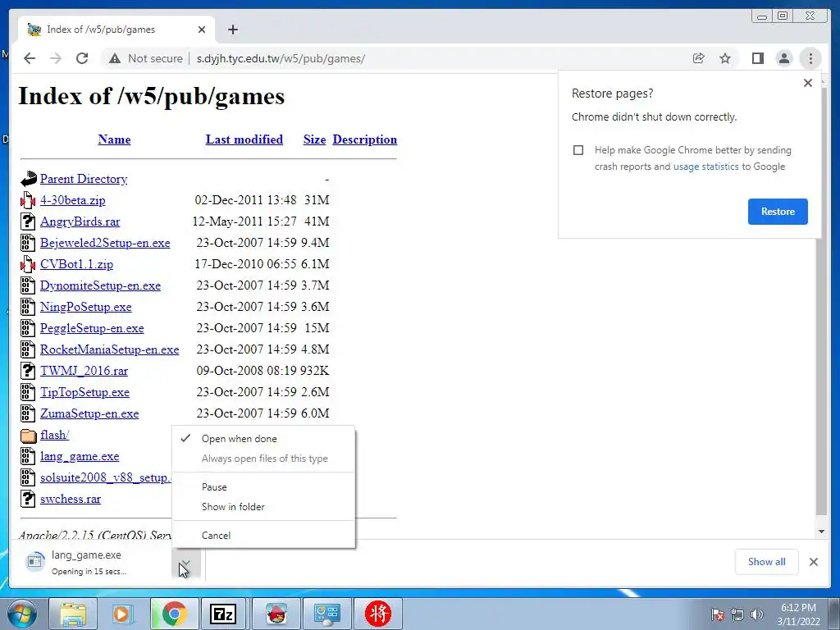Close the downloads bar
Screen dimensions: 840x630
point(813,562)
